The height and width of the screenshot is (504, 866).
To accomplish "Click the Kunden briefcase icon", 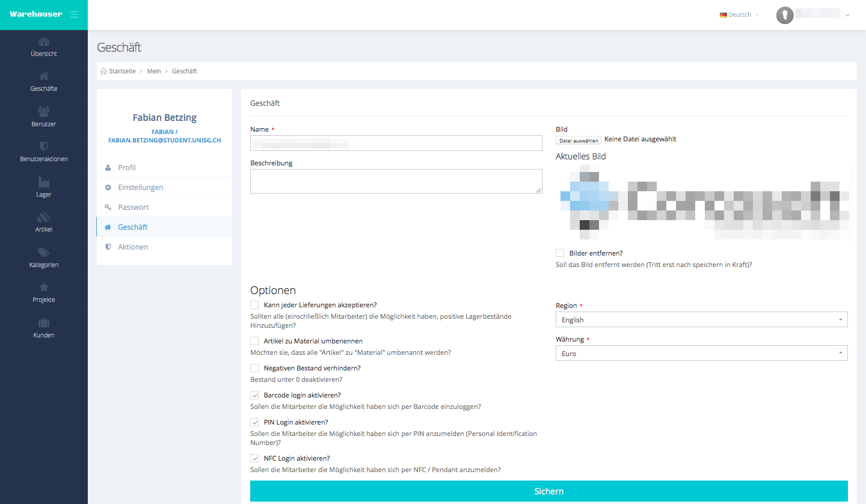I will 43,322.
